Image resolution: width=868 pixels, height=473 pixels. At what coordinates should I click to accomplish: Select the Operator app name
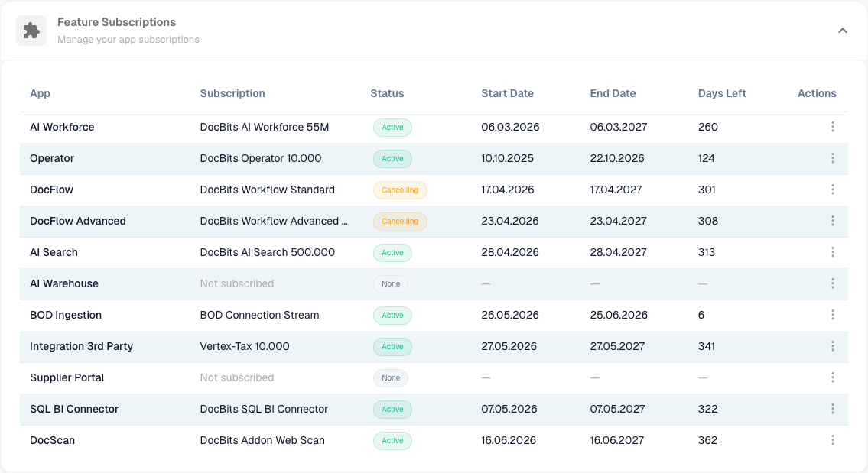tap(52, 159)
